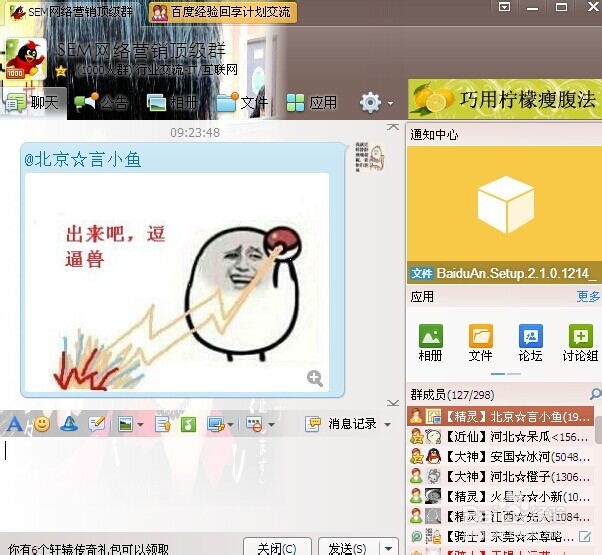
Task: Open the send button options dropdown
Action: (389, 548)
